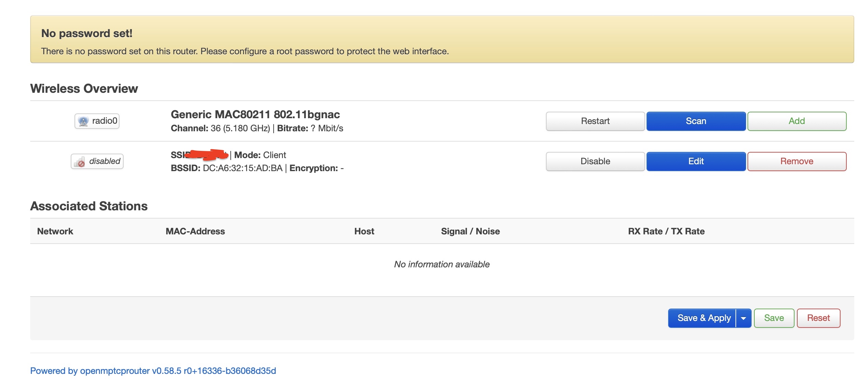Reset the unsaved configuration changes
The height and width of the screenshot is (389, 868).
pos(818,318)
